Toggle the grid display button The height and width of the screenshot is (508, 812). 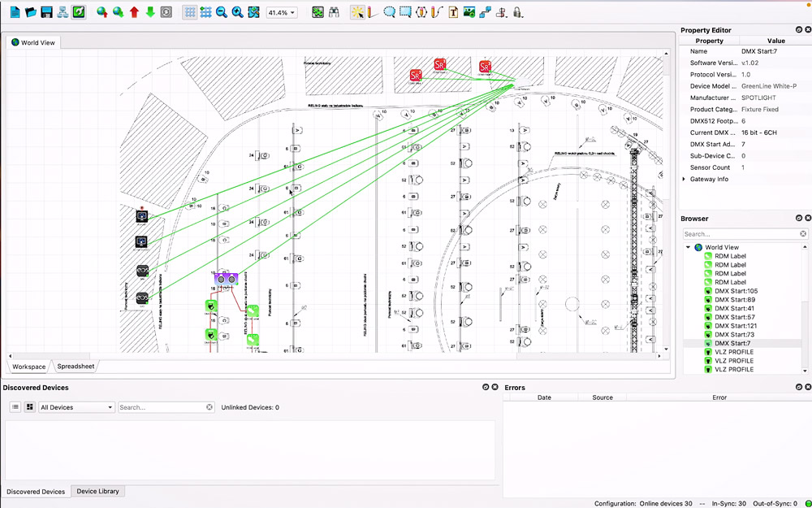(190, 12)
